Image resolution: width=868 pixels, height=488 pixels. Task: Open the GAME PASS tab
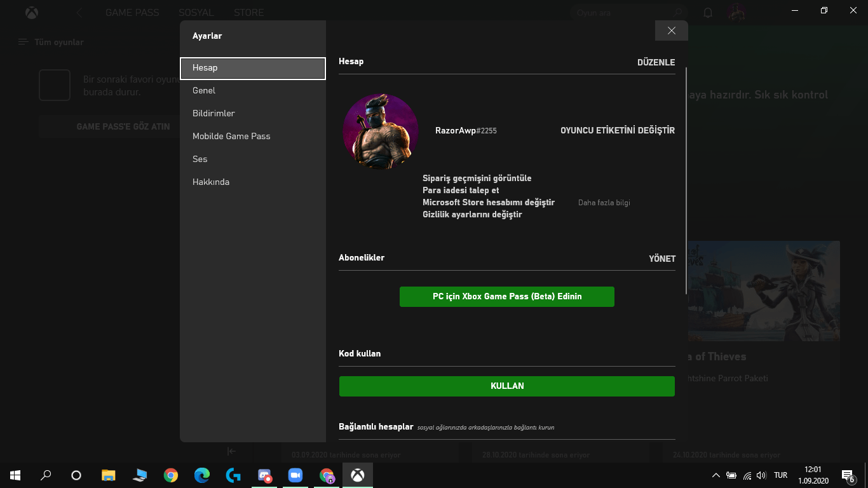click(132, 13)
